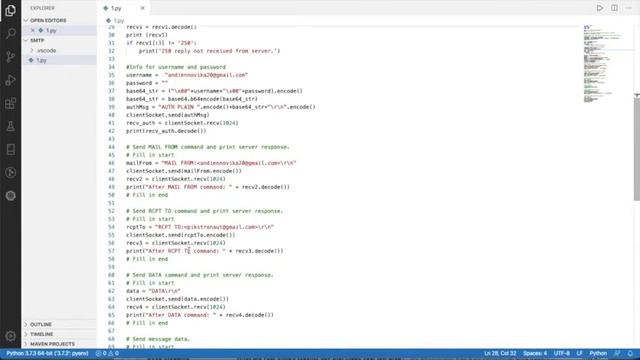
Task: Change file encoding UTF-8
Action: click(562, 353)
